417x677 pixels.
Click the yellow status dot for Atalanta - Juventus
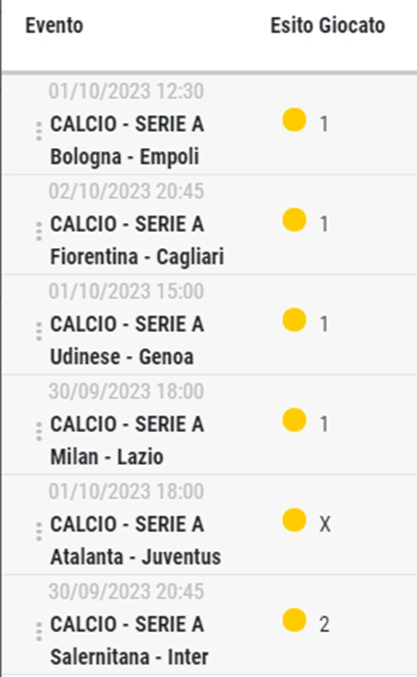pos(294,520)
